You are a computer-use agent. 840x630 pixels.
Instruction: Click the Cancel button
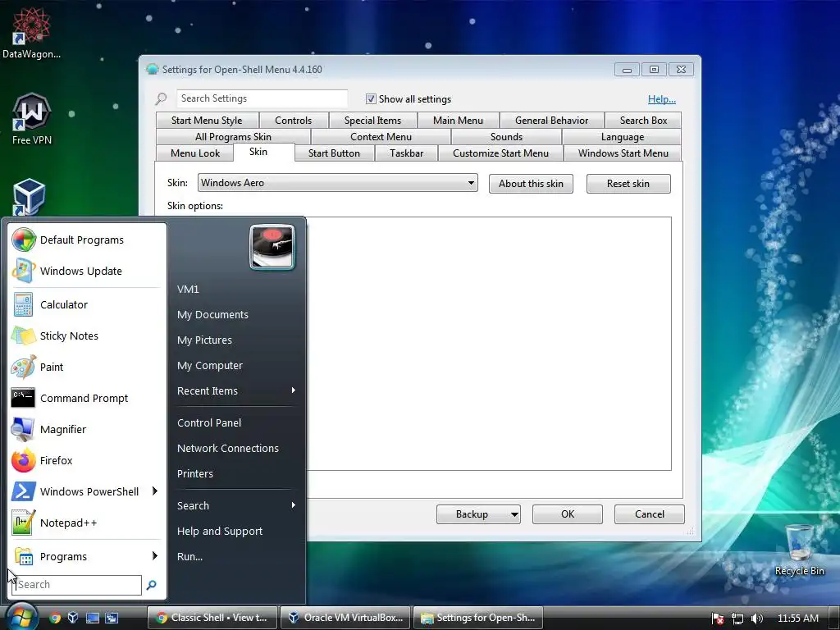(650, 514)
